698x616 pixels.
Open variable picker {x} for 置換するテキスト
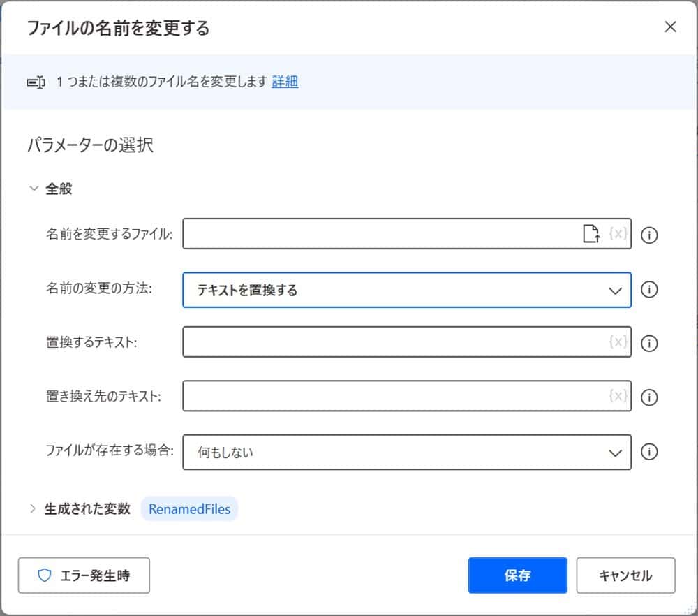pyautogui.click(x=617, y=342)
